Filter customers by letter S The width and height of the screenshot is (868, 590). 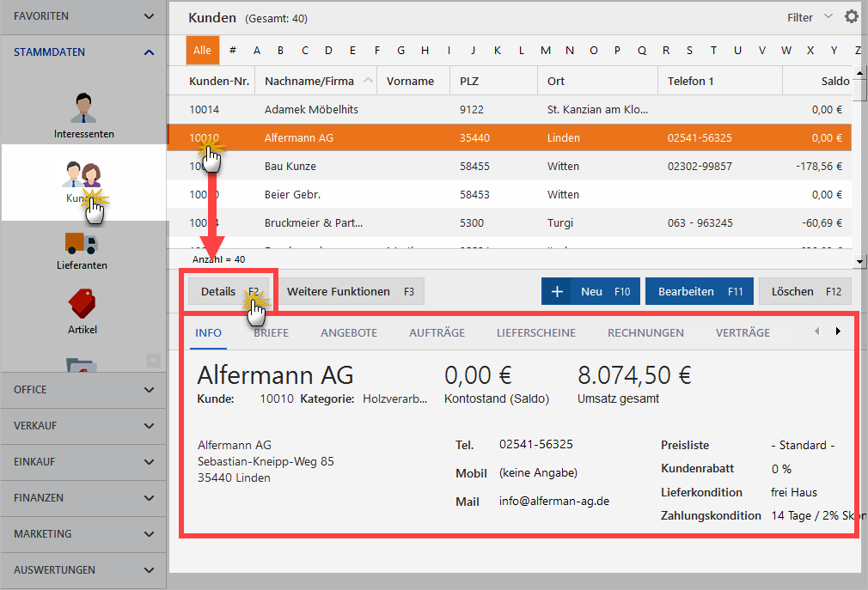pyautogui.click(x=689, y=51)
